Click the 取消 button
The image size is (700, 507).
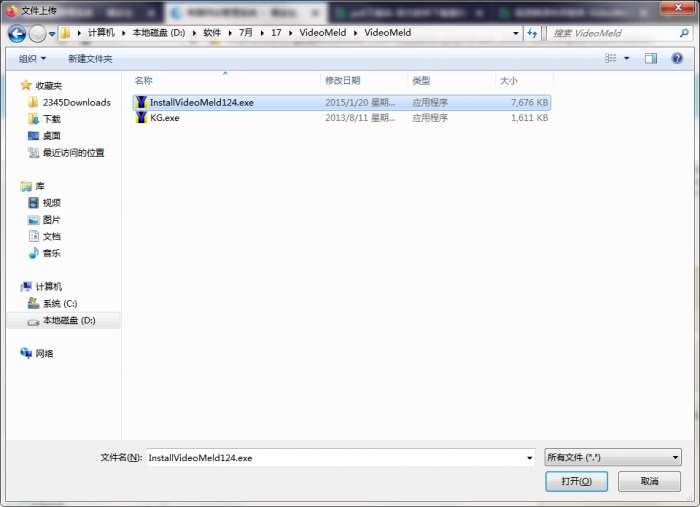point(650,482)
